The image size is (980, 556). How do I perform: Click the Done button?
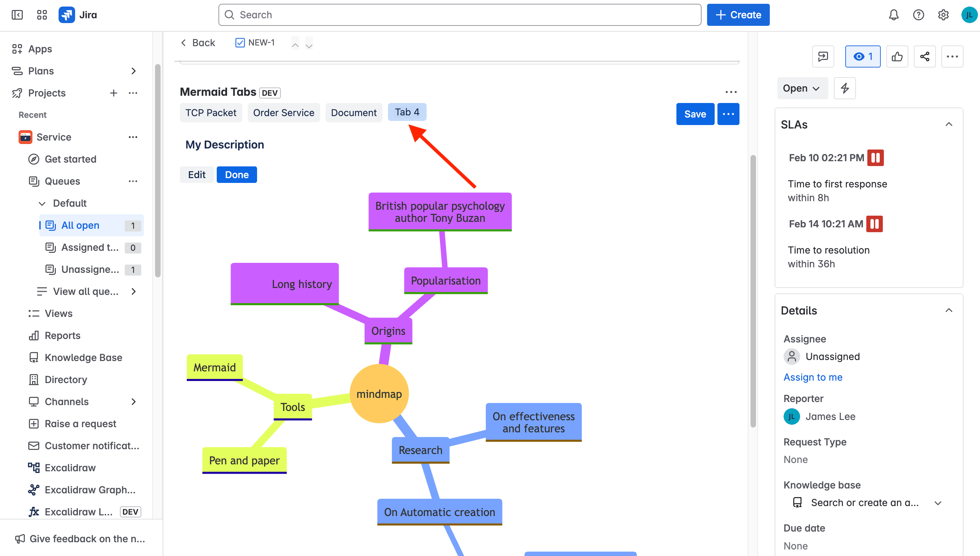237,175
